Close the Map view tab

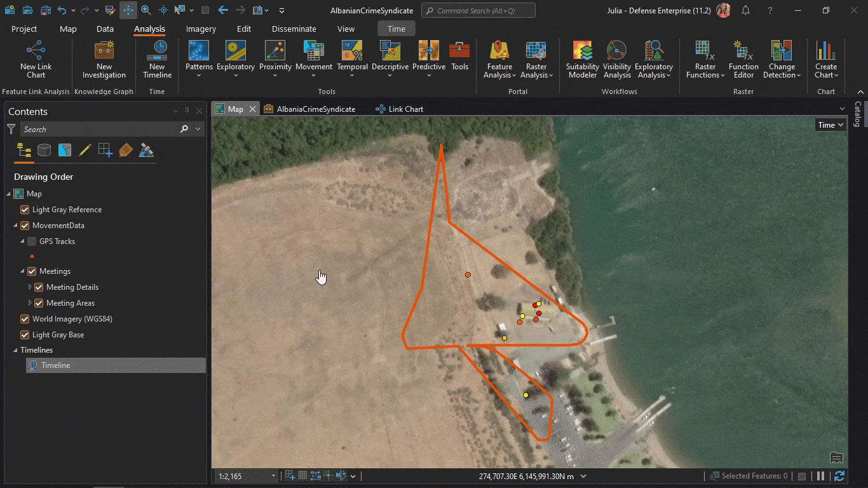[x=252, y=109]
